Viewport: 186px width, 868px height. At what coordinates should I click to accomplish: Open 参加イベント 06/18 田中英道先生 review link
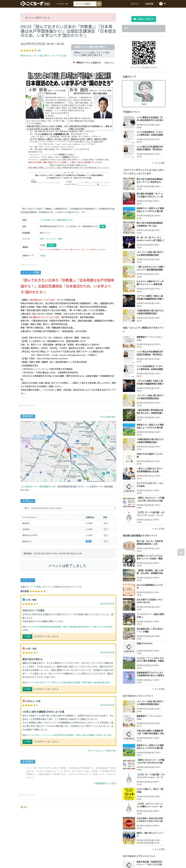68,628
